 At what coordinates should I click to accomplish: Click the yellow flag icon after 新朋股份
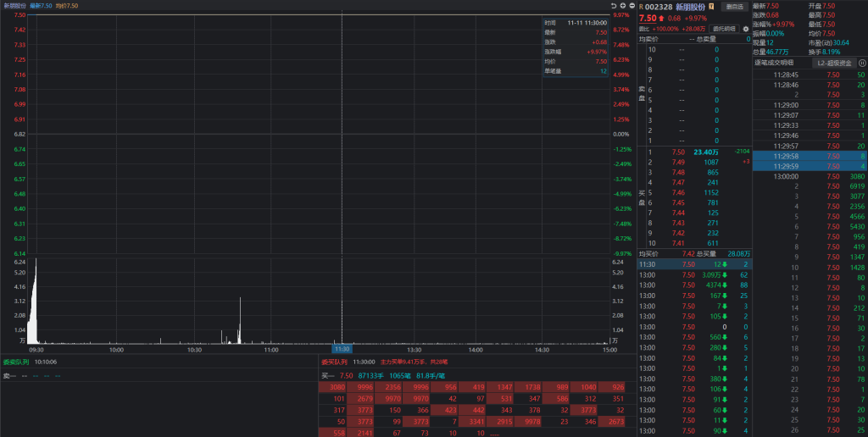click(711, 6)
